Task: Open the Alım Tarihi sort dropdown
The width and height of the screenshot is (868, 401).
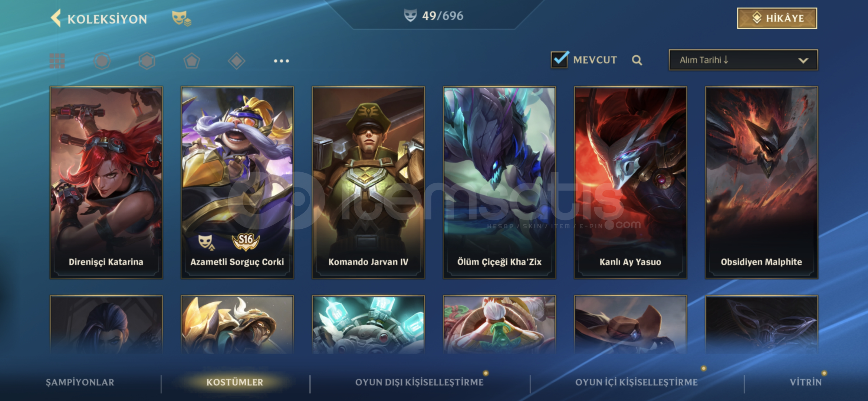Action: click(x=743, y=60)
